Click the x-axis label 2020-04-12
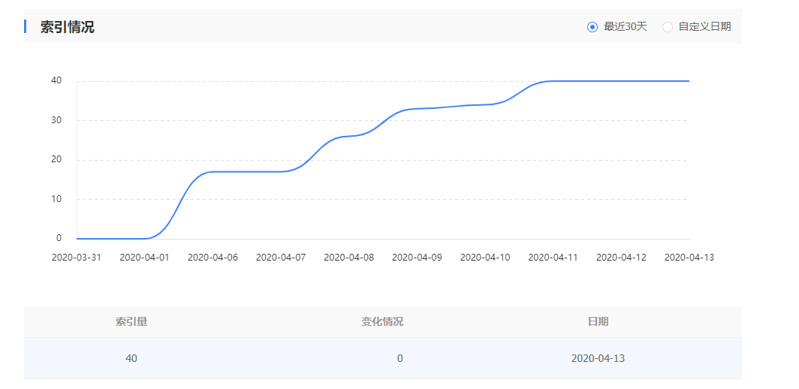The height and width of the screenshot is (389, 799). pyautogui.click(x=621, y=257)
